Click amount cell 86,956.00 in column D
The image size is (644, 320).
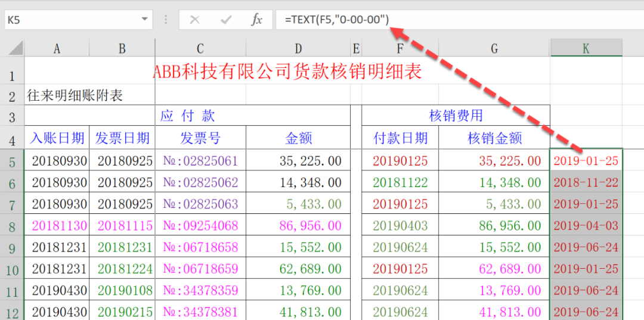[x=298, y=225]
